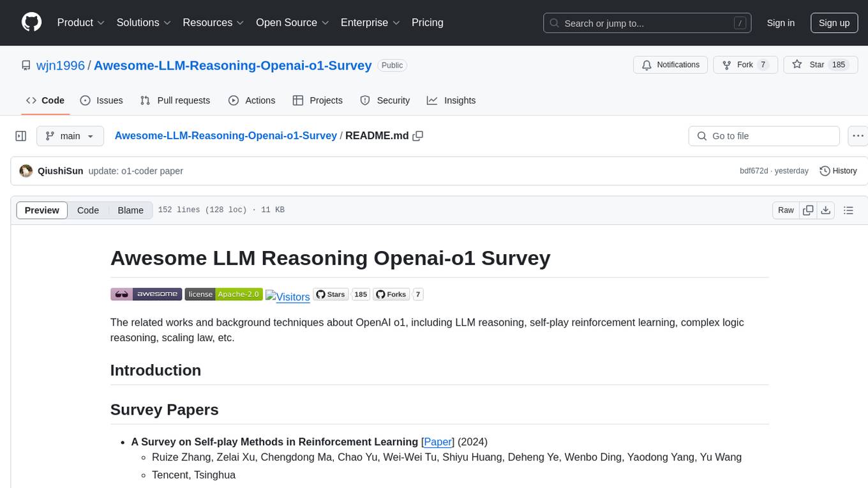Open the document outline
The width and height of the screenshot is (868, 488).
(848, 210)
